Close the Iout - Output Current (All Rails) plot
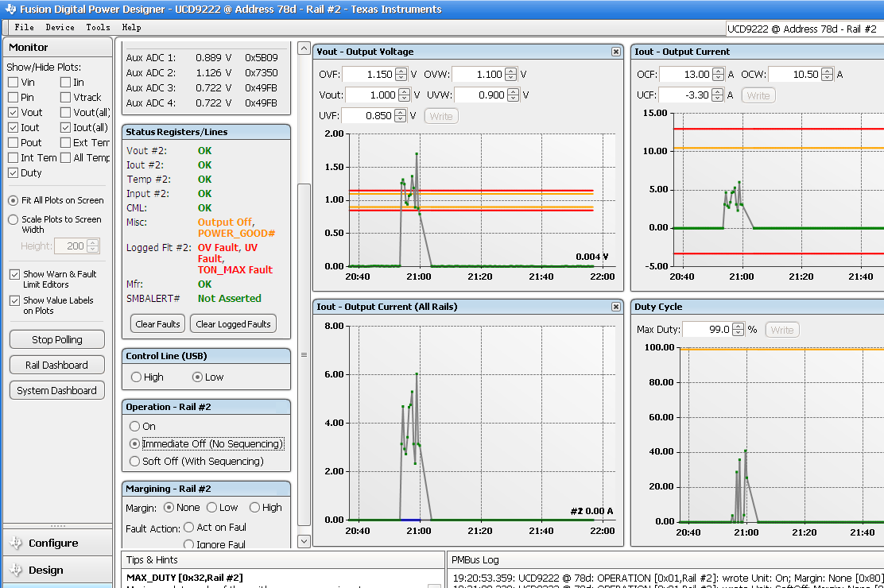Image resolution: width=884 pixels, height=588 pixels. point(615,307)
